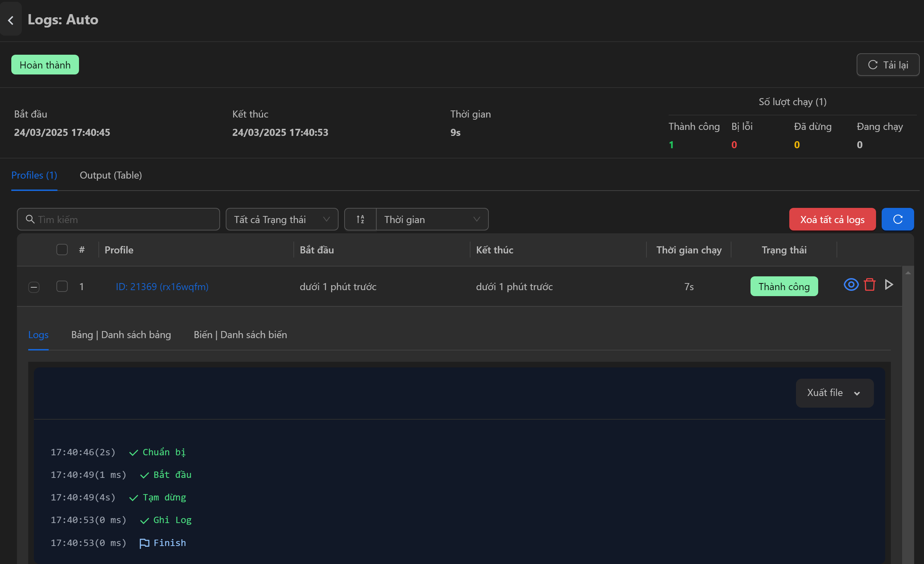Check the checkbox for row 1
Image resolution: width=924 pixels, height=564 pixels.
click(x=62, y=286)
